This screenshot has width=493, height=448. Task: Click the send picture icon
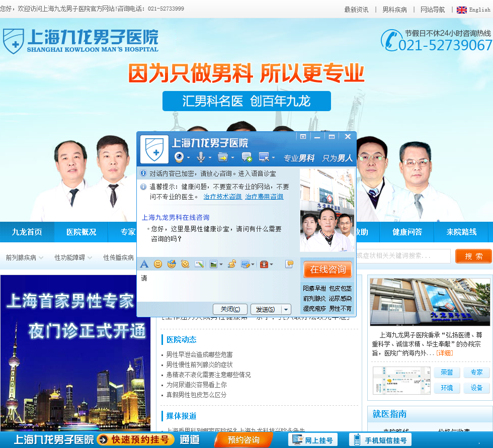213,264
